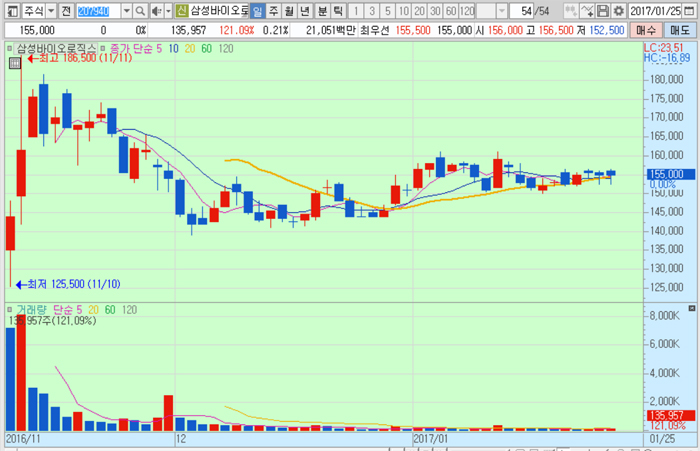The image size is (700, 451).
Task: Click the volume panel collapse icon at right
Action: click(x=692, y=308)
